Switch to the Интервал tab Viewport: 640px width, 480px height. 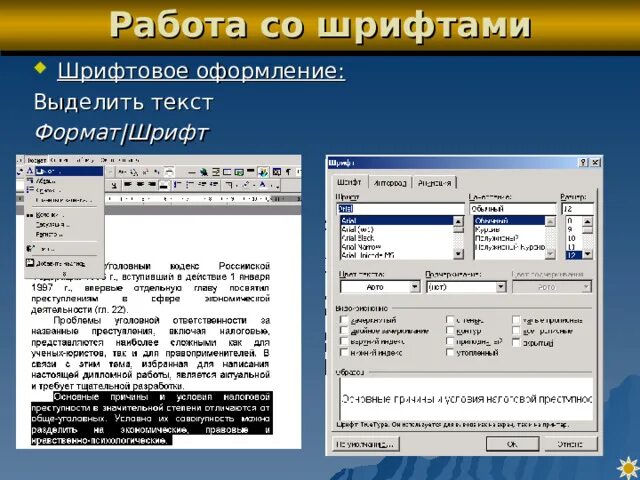pyautogui.click(x=390, y=183)
